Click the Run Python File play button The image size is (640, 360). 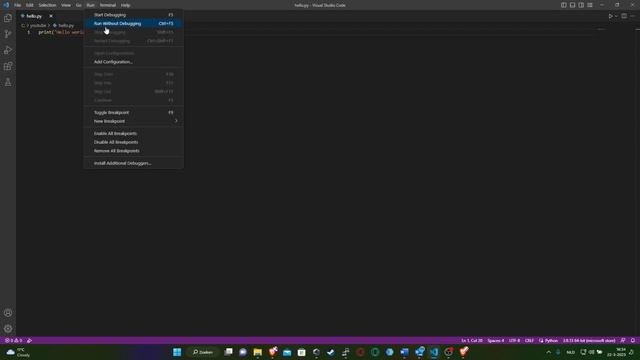[x=610, y=16]
